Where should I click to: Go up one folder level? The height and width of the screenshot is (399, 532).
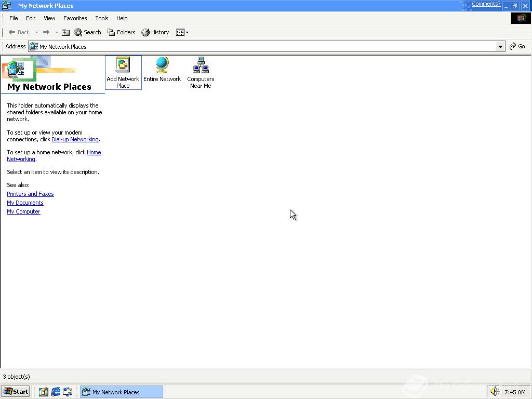pyautogui.click(x=66, y=32)
